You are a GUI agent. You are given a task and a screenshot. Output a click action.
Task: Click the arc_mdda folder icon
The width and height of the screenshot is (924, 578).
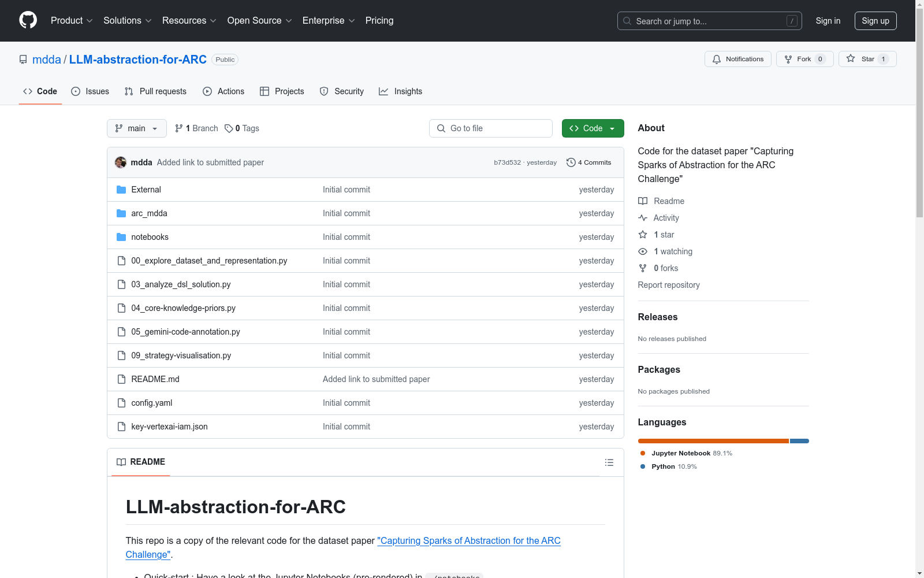click(121, 213)
